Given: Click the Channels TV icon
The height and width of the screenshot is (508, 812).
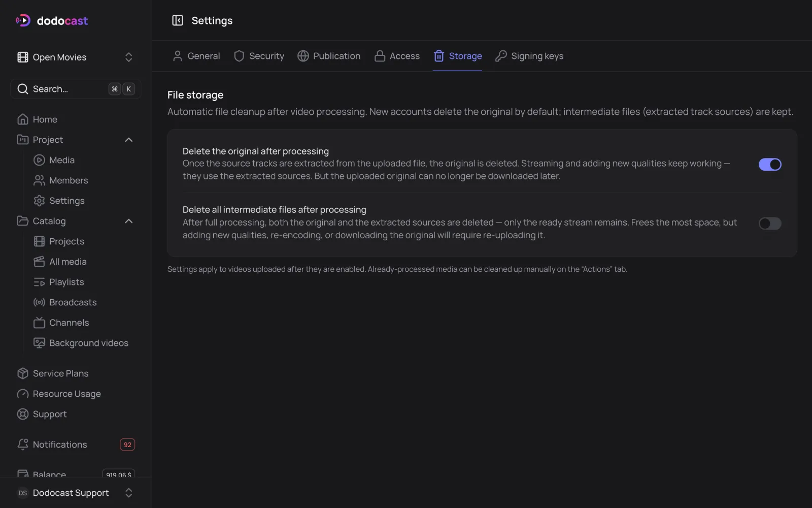Looking at the screenshot, I should tap(39, 323).
